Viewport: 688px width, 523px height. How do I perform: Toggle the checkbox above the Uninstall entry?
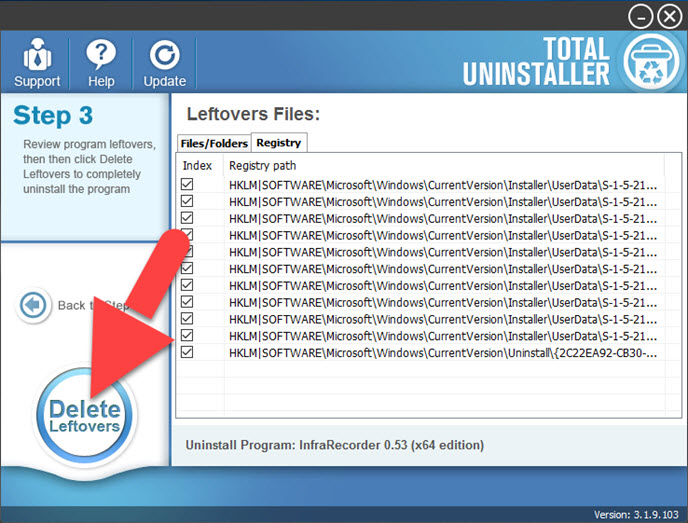click(187, 336)
